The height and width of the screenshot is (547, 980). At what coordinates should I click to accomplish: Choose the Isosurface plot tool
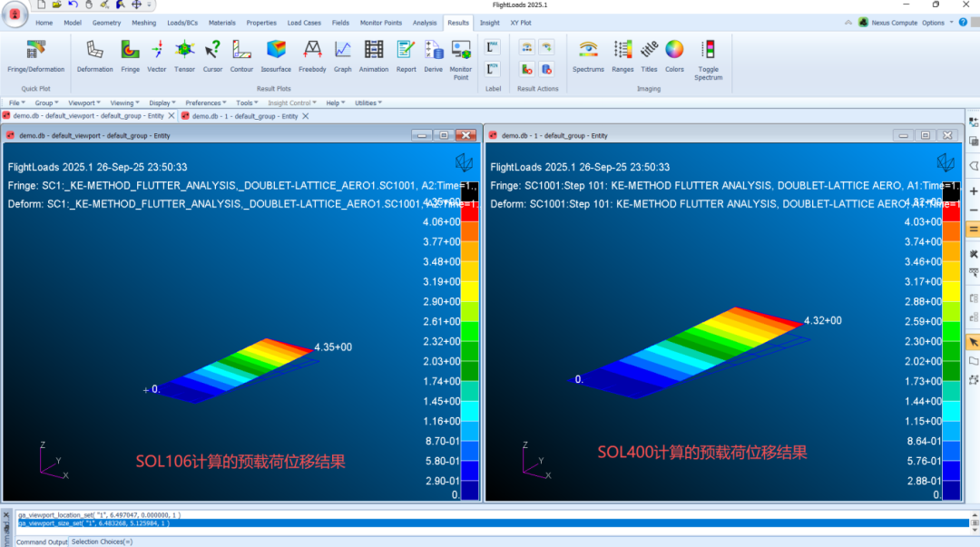click(275, 55)
